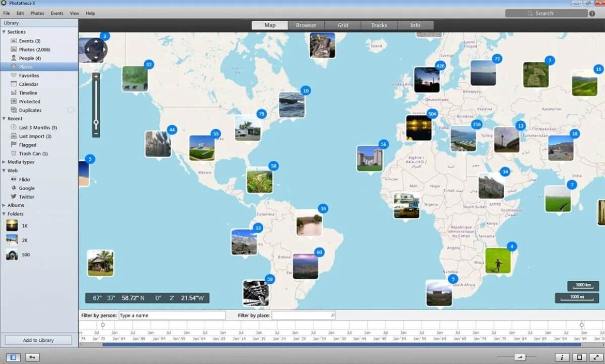The width and height of the screenshot is (605, 364).
Task: Click the Filter by person name field
Action: 172,315
